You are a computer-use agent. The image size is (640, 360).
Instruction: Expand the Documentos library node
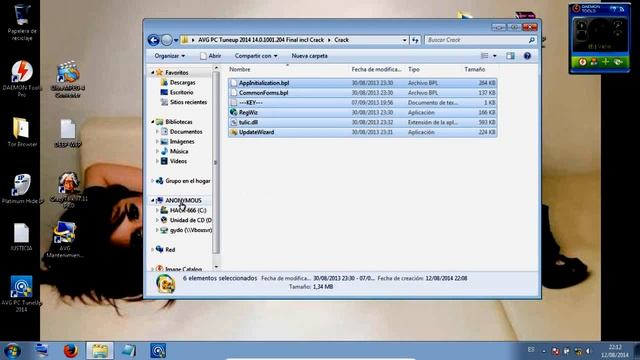pos(158,132)
